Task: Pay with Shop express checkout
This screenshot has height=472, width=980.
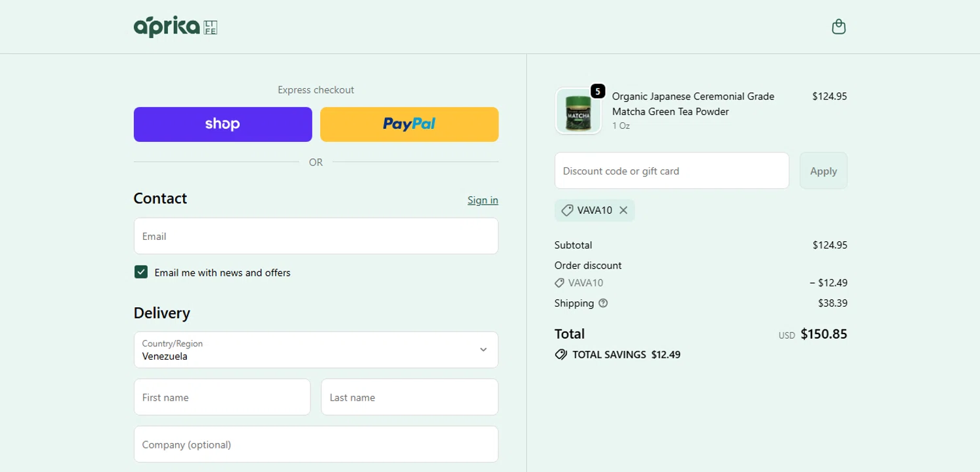Action: pos(223,124)
